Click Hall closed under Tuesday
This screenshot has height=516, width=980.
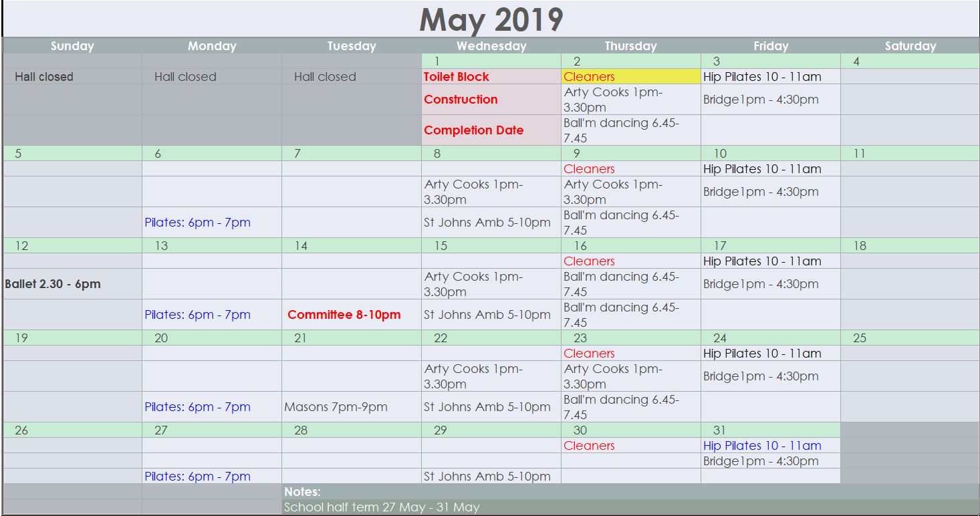pos(325,77)
